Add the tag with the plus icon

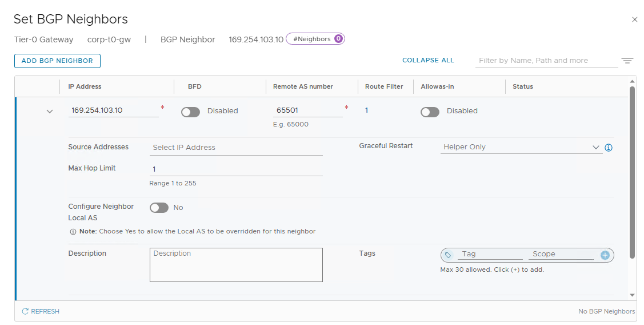pos(605,255)
